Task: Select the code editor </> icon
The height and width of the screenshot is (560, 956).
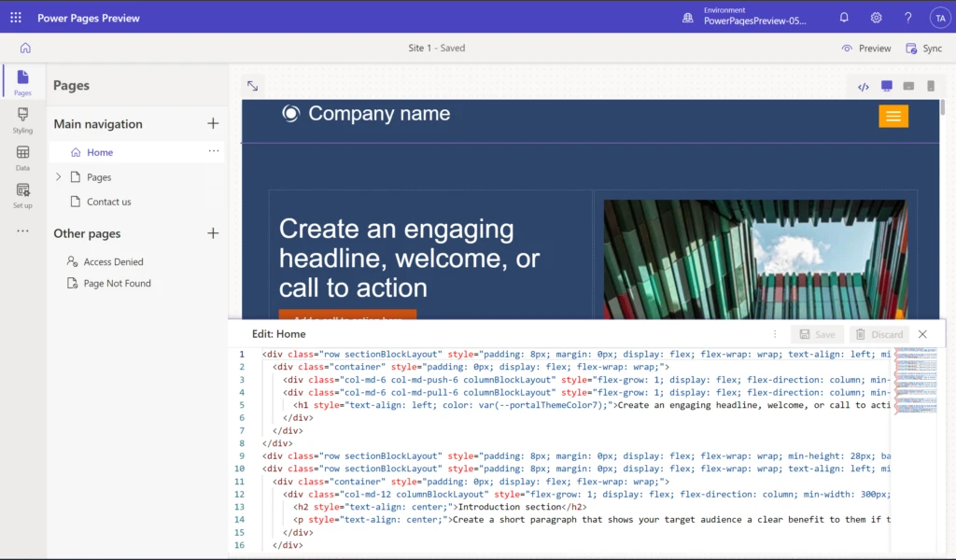Action: [x=864, y=86]
